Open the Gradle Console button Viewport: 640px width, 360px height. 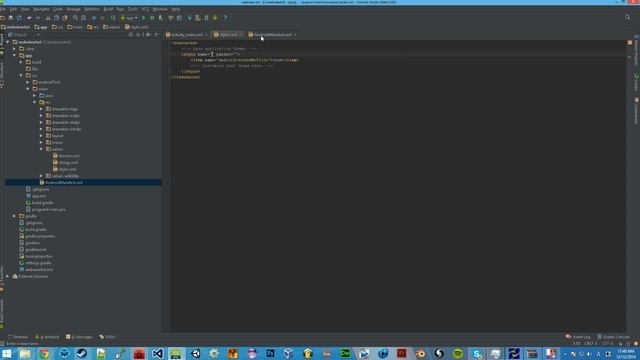tap(613, 337)
